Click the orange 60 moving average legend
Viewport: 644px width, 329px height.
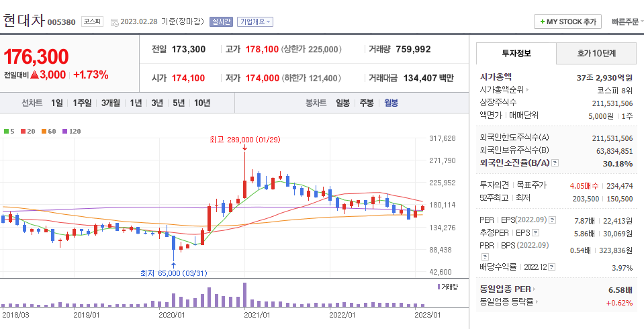click(49, 132)
